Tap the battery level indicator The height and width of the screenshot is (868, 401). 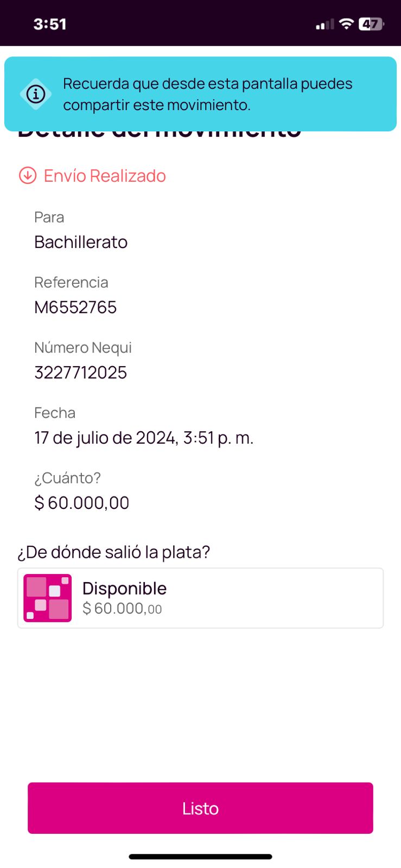(x=371, y=24)
